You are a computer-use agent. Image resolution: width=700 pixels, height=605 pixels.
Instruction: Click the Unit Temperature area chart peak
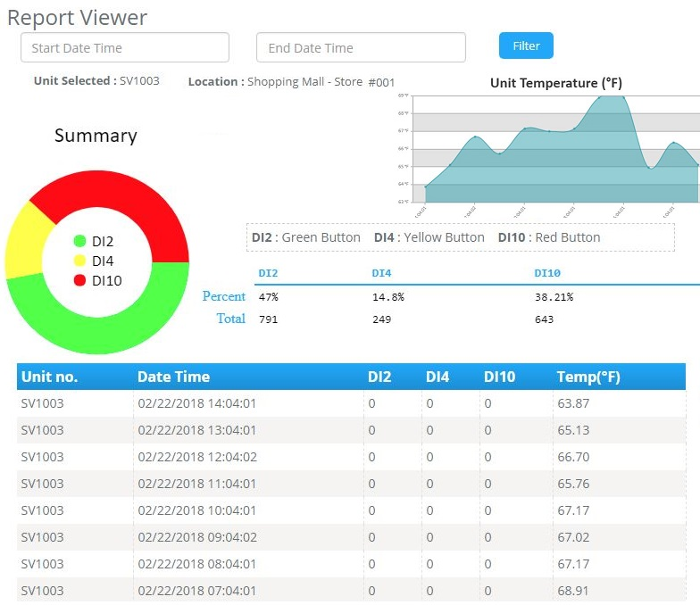coord(614,100)
